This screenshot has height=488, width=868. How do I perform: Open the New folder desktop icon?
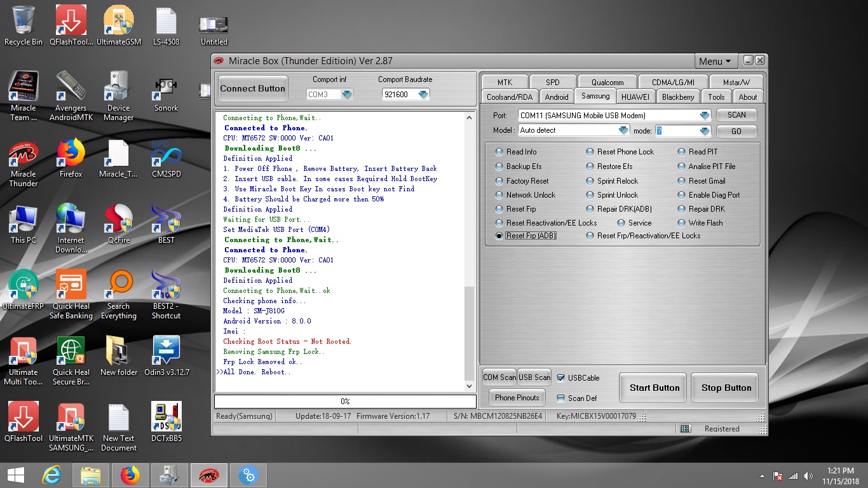click(119, 356)
